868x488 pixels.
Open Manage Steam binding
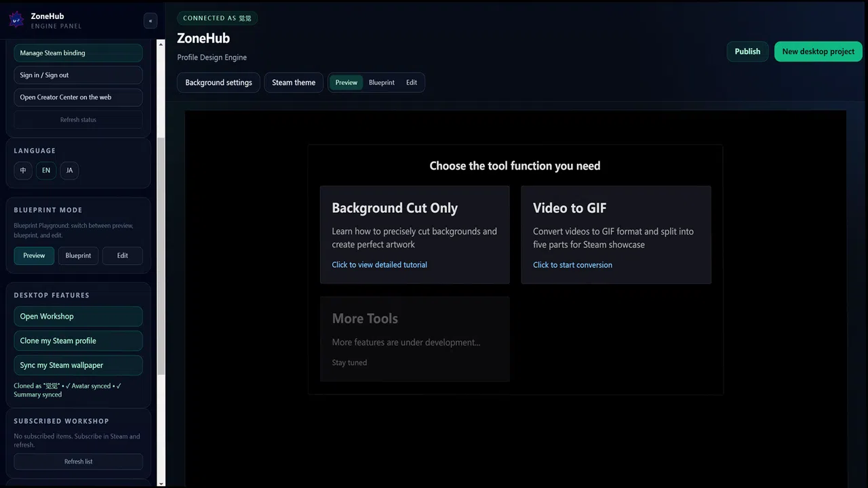click(x=78, y=53)
